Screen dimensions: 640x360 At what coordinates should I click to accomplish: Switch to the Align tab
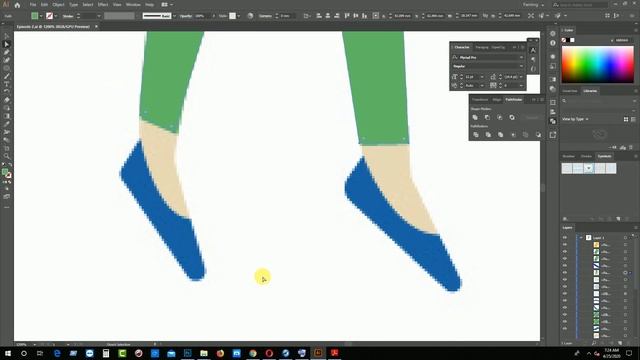coord(497,100)
